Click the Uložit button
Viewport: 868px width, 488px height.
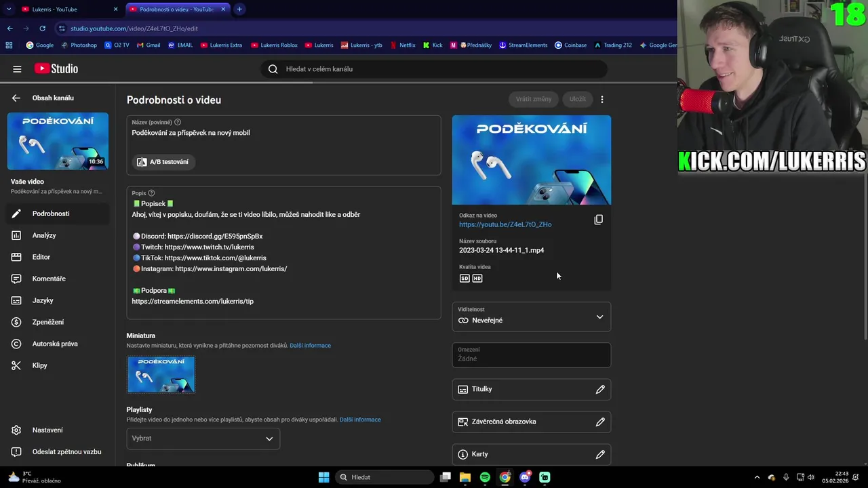click(578, 99)
